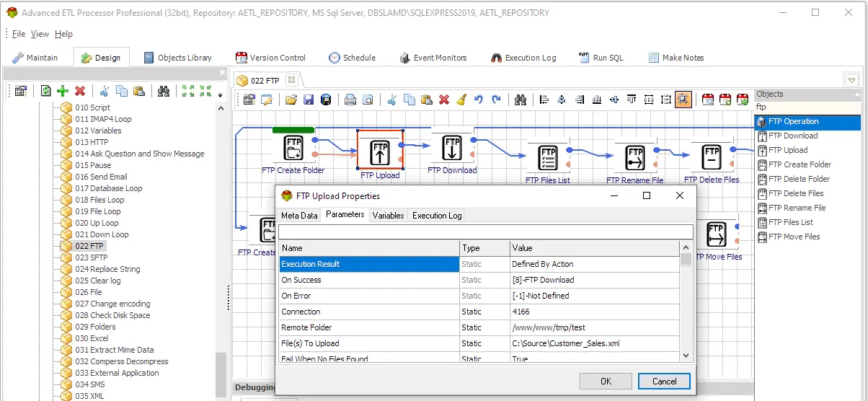Click the red delete X in left tree toolbar
The width and height of the screenshot is (868, 401).
tap(80, 91)
